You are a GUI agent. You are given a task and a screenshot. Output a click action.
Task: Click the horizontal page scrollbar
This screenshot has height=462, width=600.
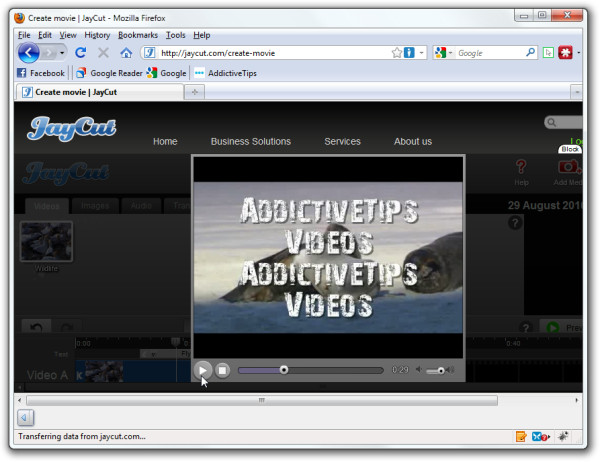click(262, 400)
